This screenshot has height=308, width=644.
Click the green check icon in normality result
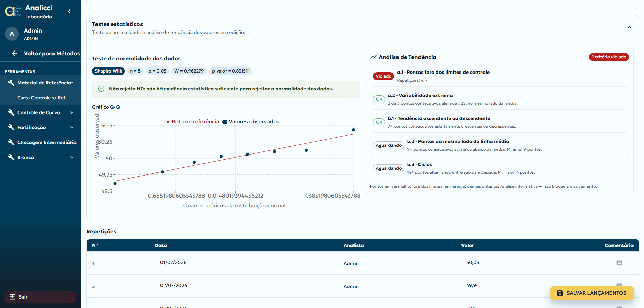pyautogui.click(x=101, y=89)
